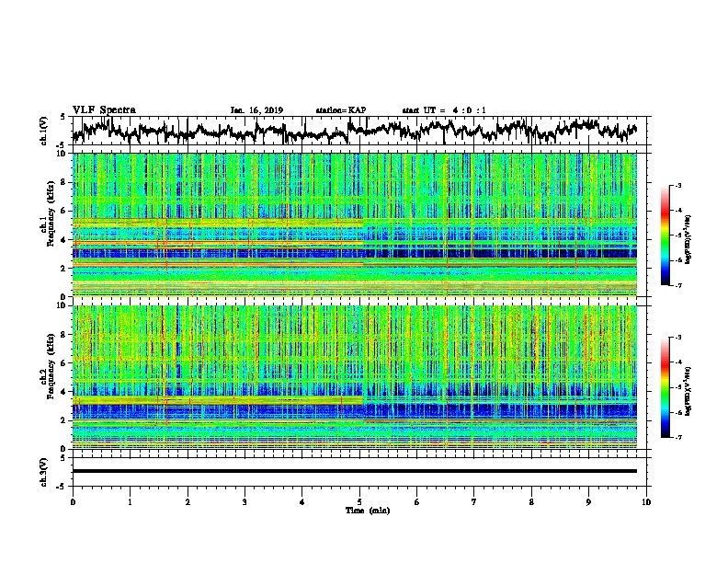Click the 'start UT = 4 : 0 : 1' text

[x=444, y=110]
